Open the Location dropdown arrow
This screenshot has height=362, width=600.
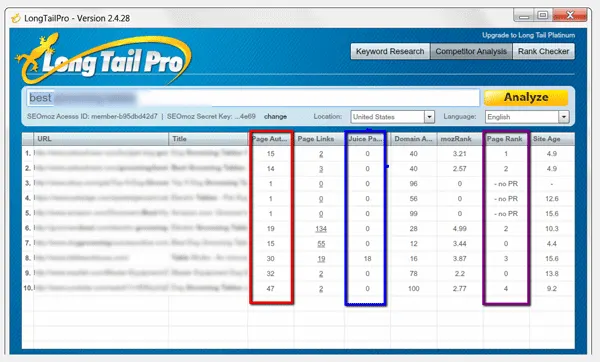(x=429, y=117)
